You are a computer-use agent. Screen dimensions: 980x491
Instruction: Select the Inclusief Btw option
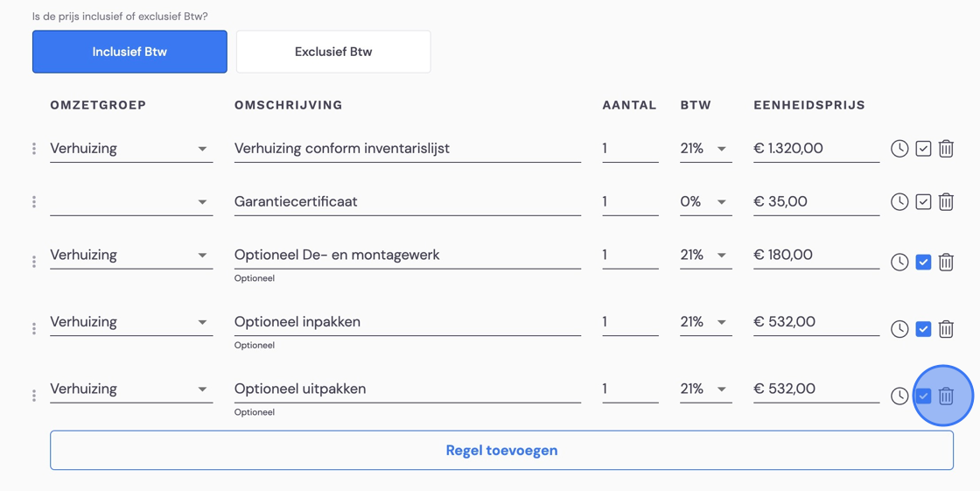(129, 52)
